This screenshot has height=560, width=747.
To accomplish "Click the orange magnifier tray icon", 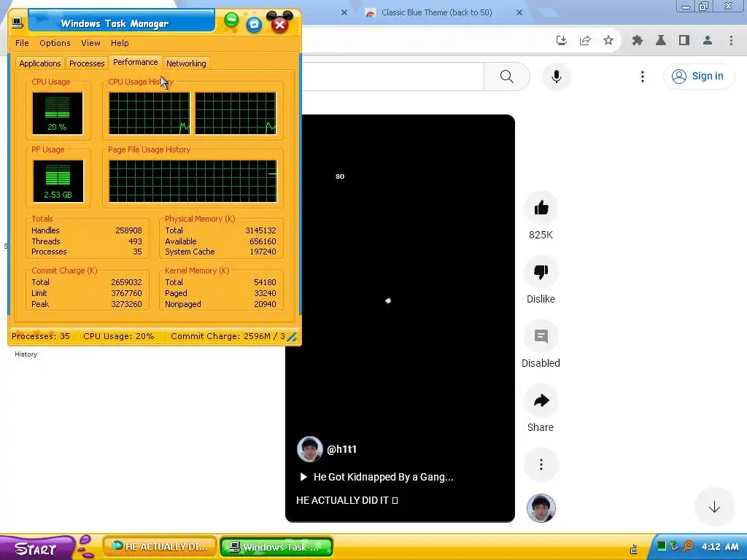I will point(688,546).
